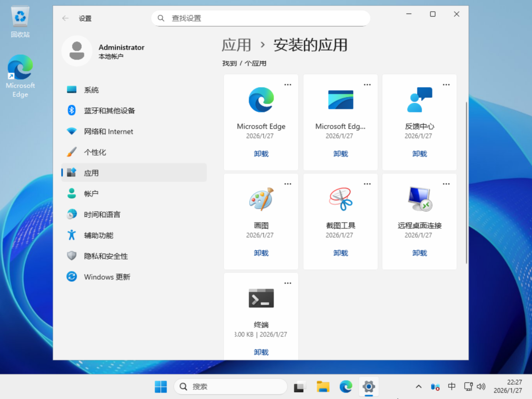Click the 2026/1/27 date under 反馈中心
Image resolution: width=532 pixels, height=399 pixels.
[418, 136]
